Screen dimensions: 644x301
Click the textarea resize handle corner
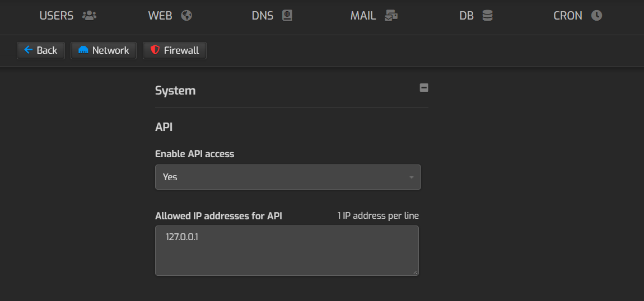click(x=415, y=272)
